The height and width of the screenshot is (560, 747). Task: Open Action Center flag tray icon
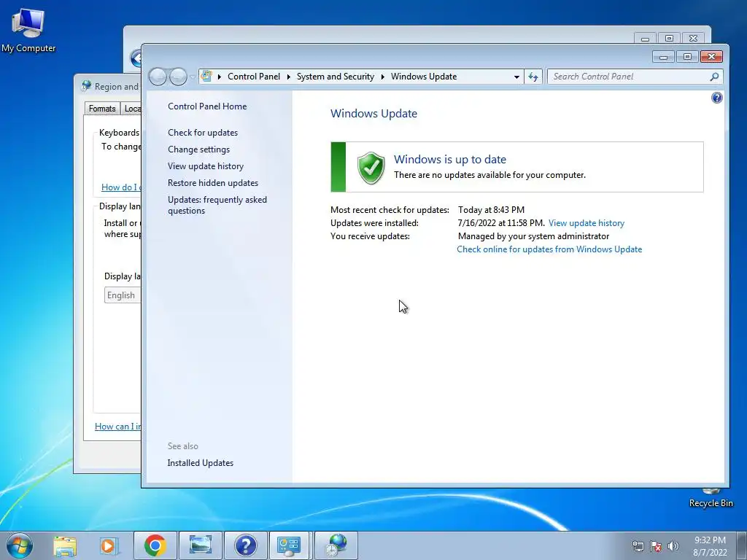[x=656, y=546]
